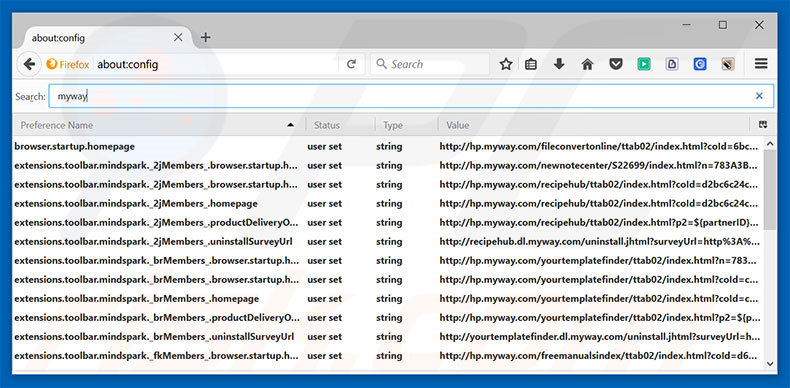Select the browser.startup.homepage preference row

tap(387, 147)
